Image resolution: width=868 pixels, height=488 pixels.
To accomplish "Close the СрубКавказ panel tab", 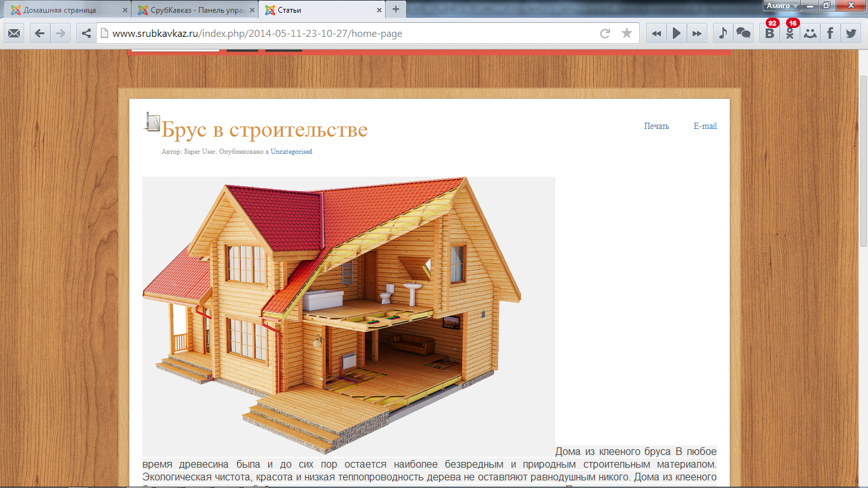I will click(x=252, y=10).
